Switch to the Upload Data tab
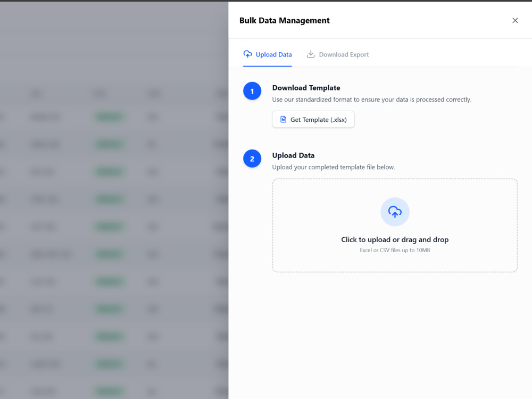This screenshot has height=399, width=532. point(268,54)
